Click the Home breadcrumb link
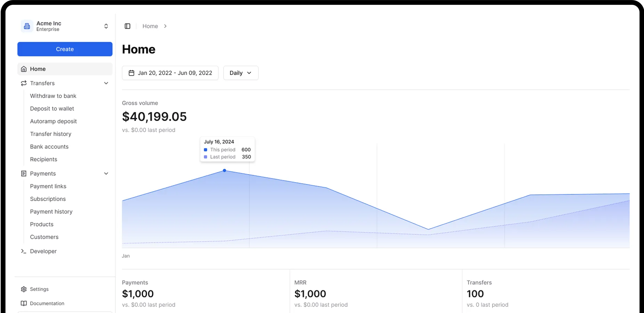This screenshot has width=644, height=313. point(150,26)
